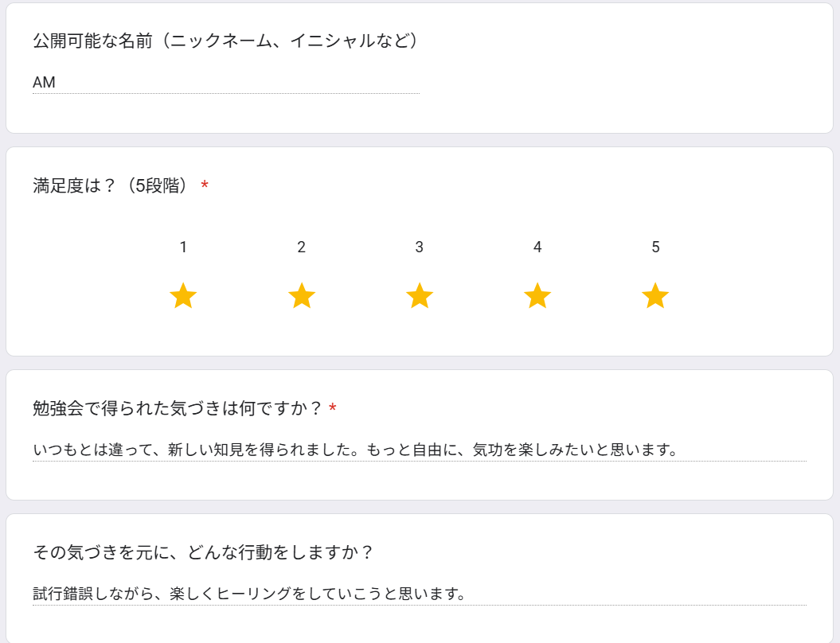Click the 満足度は？ question title
The width and height of the screenshot is (840, 643).
pyautogui.click(x=111, y=185)
